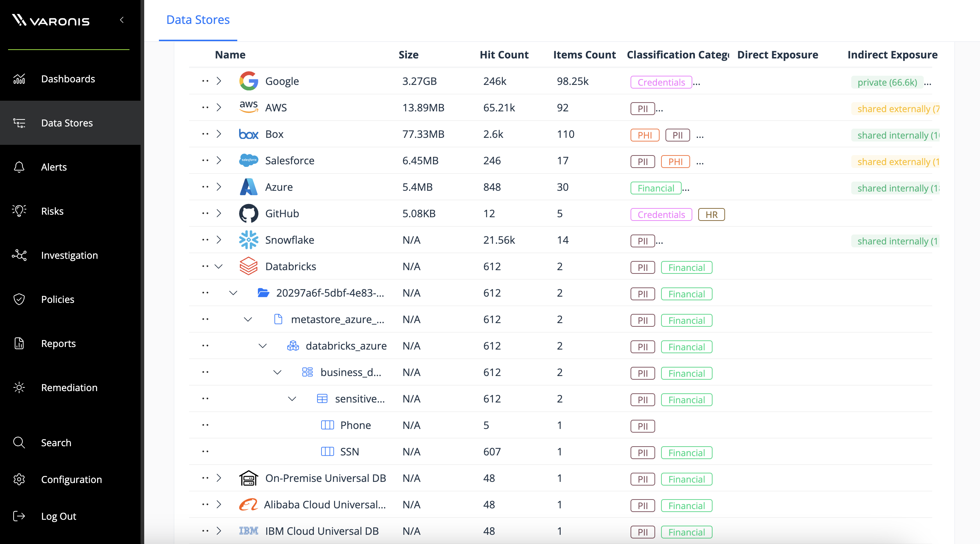Screen dimensions: 980x544
Task: Expand the Salesforce row
Action: pyautogui.click(x=219, y=160)
